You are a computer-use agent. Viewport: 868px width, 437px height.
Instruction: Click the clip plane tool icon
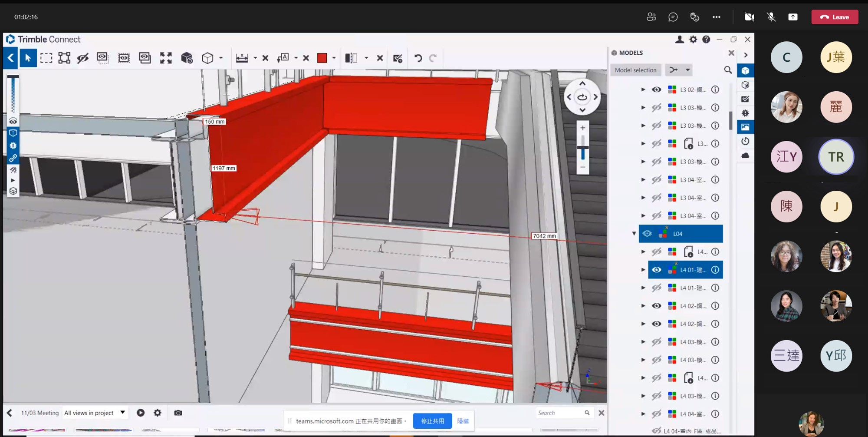(x=351, y=58)
